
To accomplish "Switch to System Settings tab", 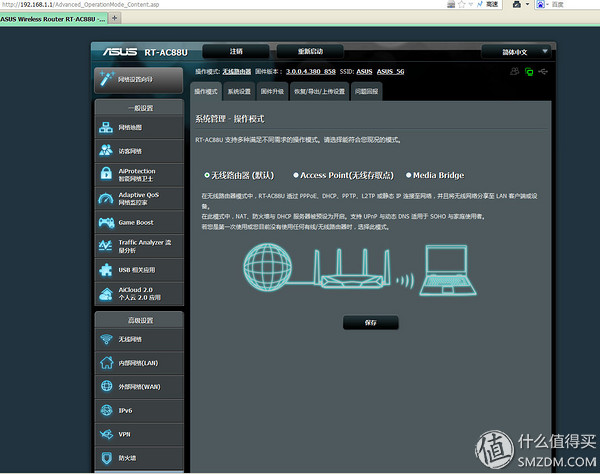I will (239, 91).
